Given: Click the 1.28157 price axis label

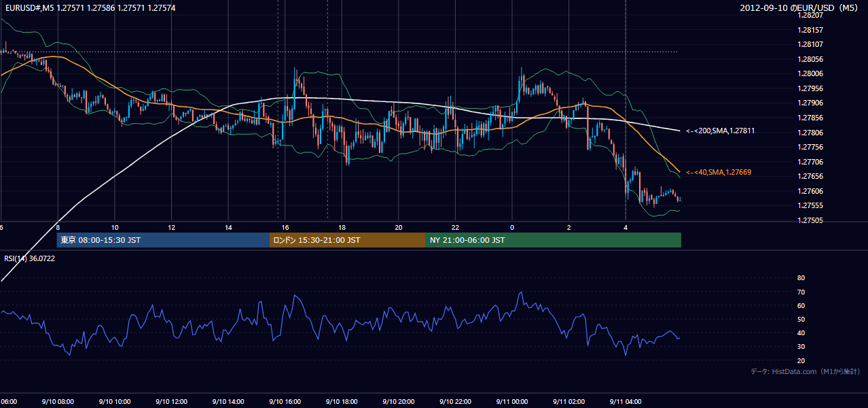Looking at the screenshot, I should coord(811,30).
